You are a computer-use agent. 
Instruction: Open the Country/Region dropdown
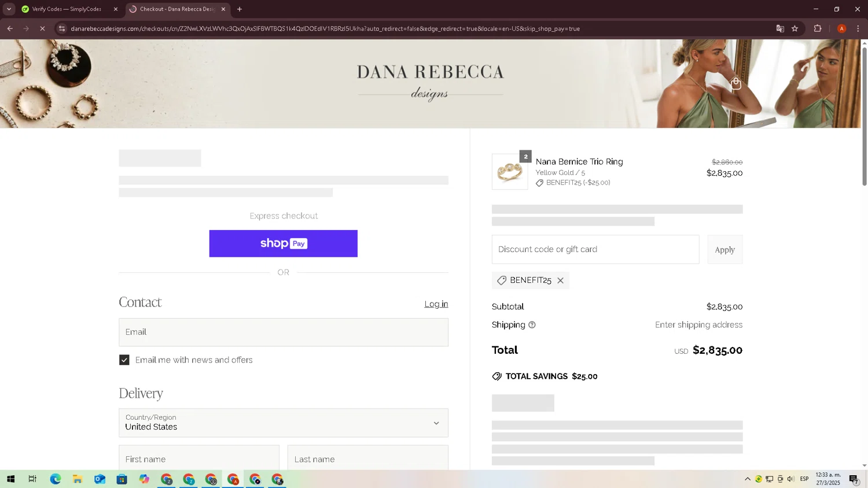tap(284, 423)
